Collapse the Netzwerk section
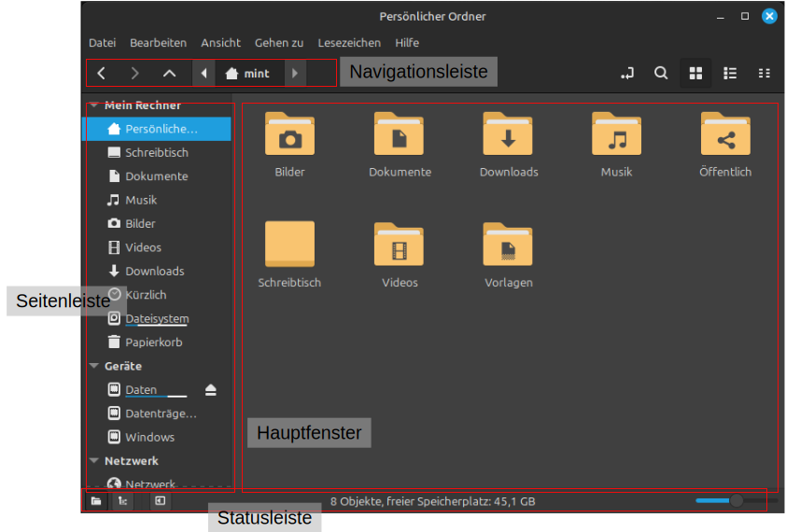Image resolution: width=786 pixels, height=532 pixels. tap(94, 461)
